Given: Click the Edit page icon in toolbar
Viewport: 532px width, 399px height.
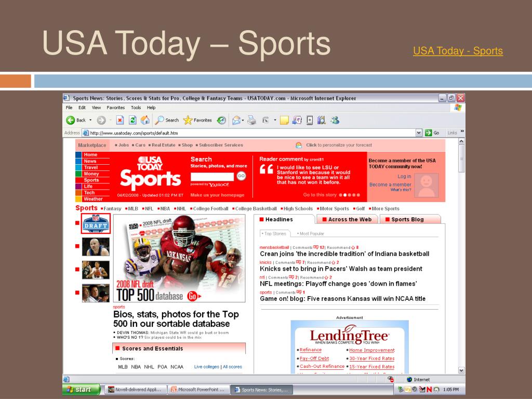Looking at the screenshot, I should (x=265, y=120).
